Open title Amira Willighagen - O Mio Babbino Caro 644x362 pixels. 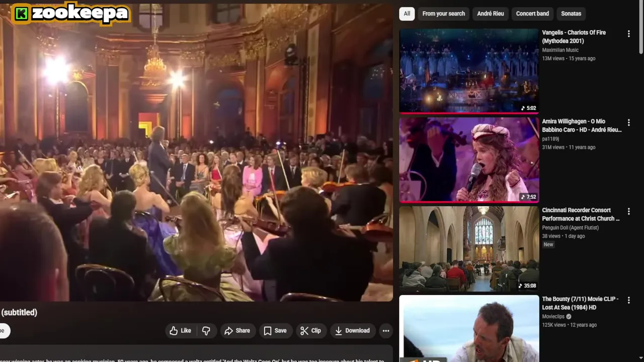point(582,126)
